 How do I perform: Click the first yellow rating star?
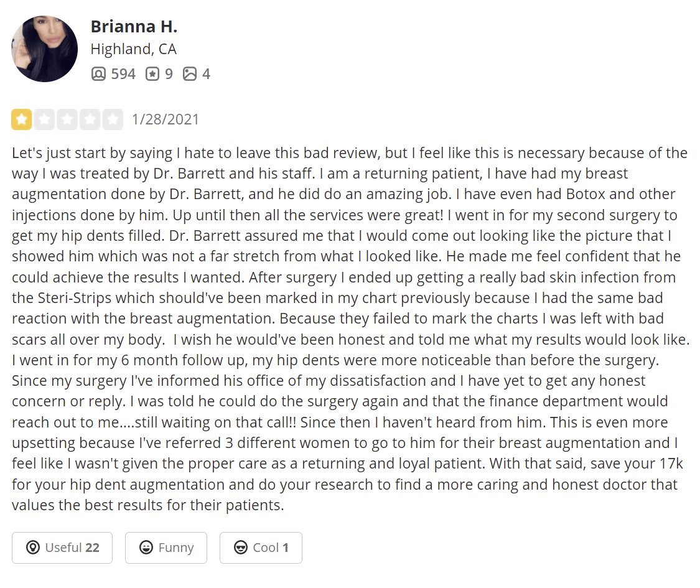(x=21, y=119)
